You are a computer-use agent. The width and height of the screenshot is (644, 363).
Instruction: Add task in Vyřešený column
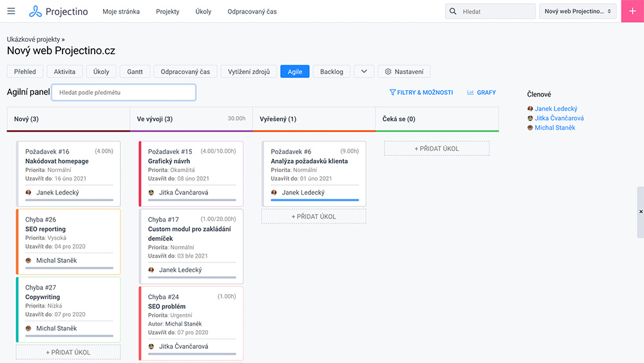314,216
